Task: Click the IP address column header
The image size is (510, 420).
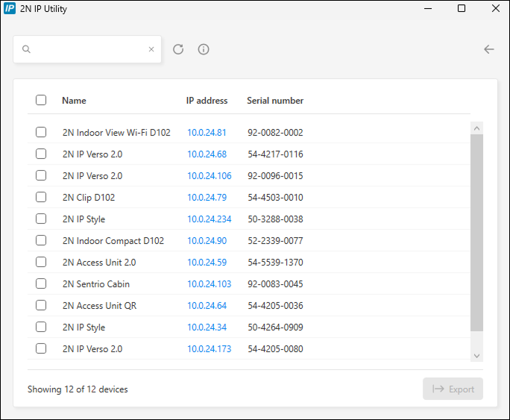Action: click(x=207, y=101)
